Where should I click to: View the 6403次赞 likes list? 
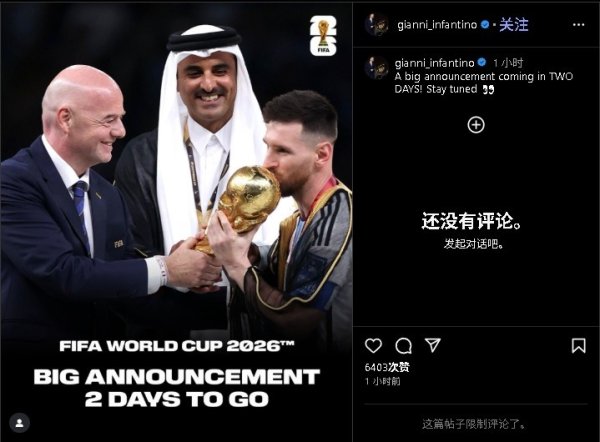(387, 367)
